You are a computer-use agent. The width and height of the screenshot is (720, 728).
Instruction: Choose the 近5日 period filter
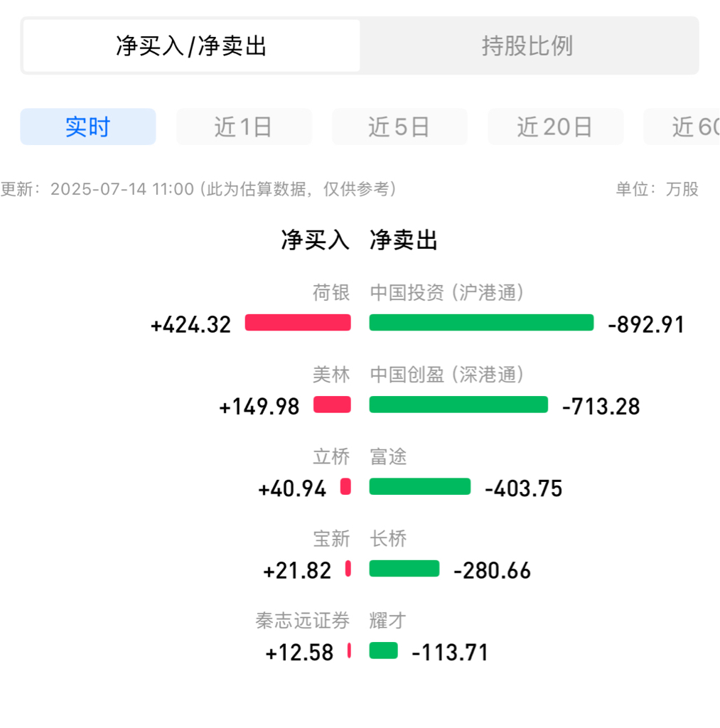(x=399, y=127)
